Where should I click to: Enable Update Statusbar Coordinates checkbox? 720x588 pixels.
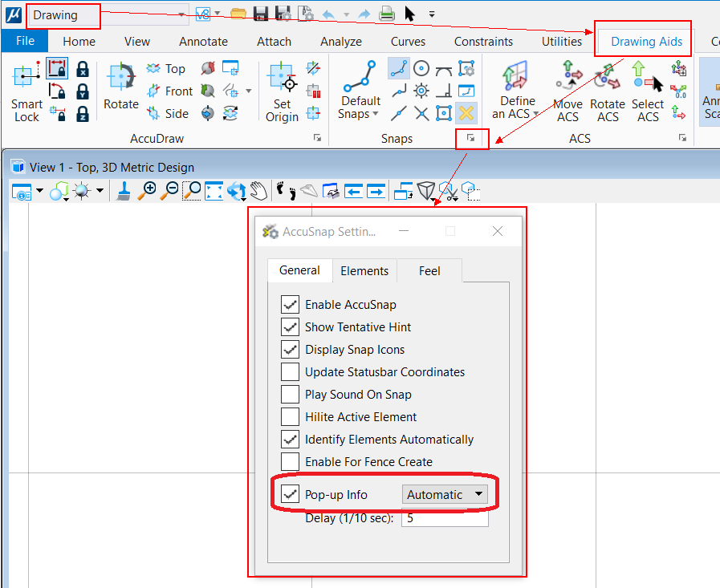[x=291, y=371]
